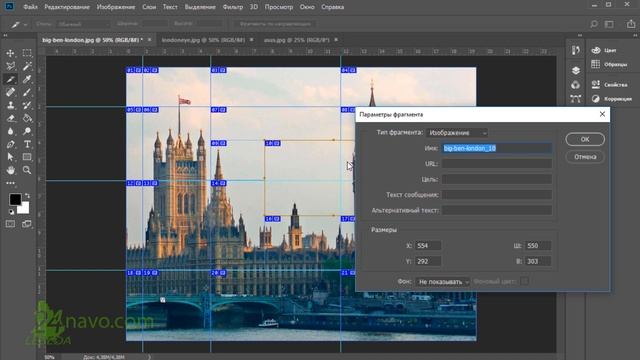Select the Eraser tool
The image size is (640, 360).
(x=11, y=118)
